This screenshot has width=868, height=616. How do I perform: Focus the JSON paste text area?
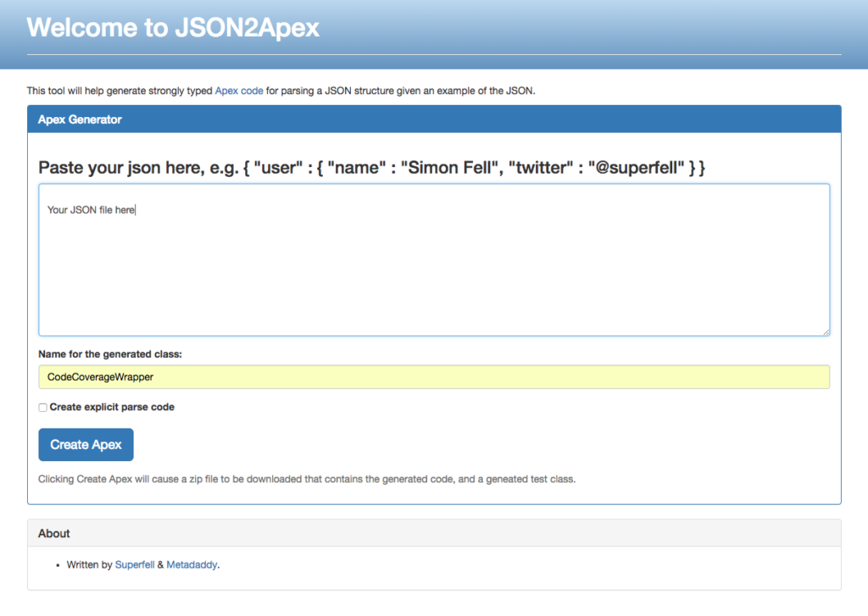click(x=434, y=260)
